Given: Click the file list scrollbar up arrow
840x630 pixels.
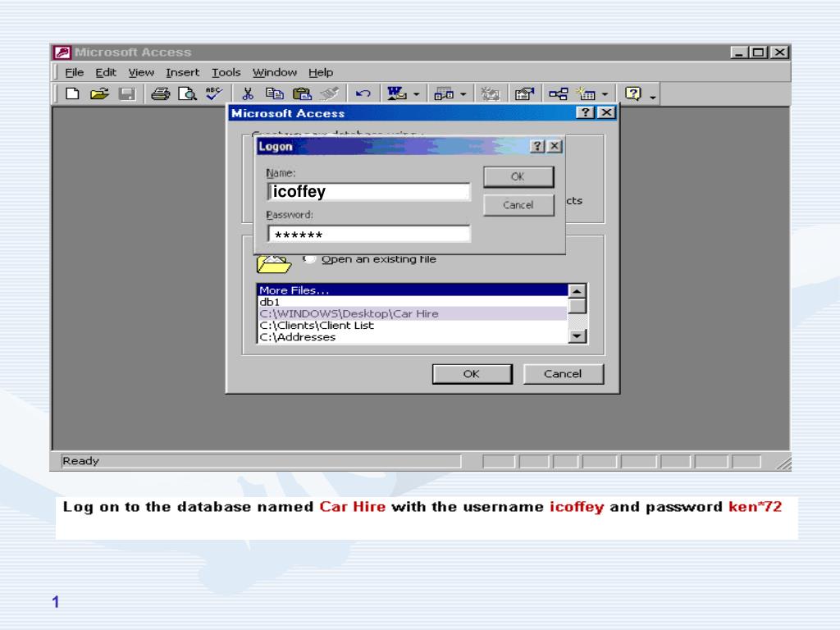Looking at the screenshot, I should coord(577,291).
